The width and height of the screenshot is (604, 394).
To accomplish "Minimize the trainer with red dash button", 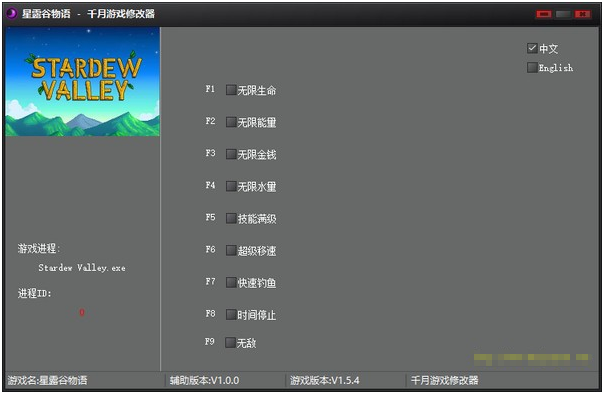I will tap(544, 14).
